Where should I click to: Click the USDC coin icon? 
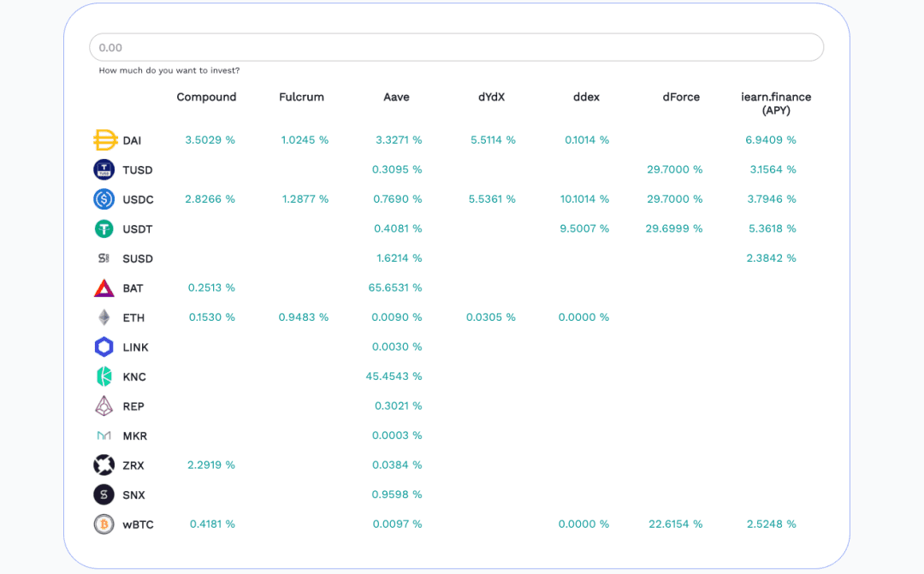coord(104,199)
